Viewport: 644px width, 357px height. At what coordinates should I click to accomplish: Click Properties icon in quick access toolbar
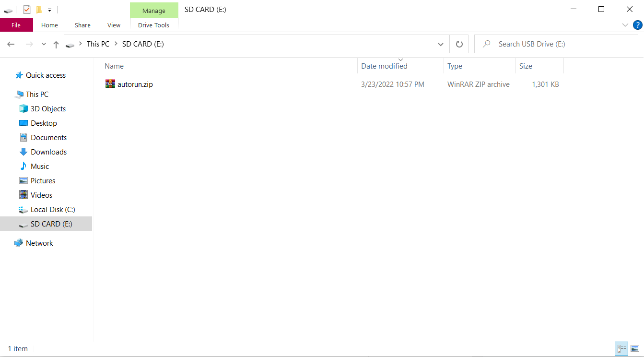coord(27,10)
